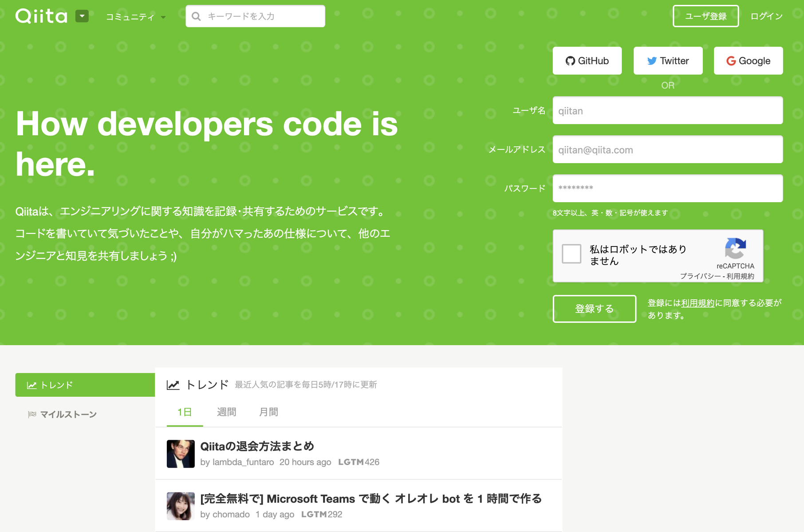Screen dimensions: 804x532
Task: Open the dropdown arrow beside Qiita logo
Action: pyautogui.click(x=82, y=16)
